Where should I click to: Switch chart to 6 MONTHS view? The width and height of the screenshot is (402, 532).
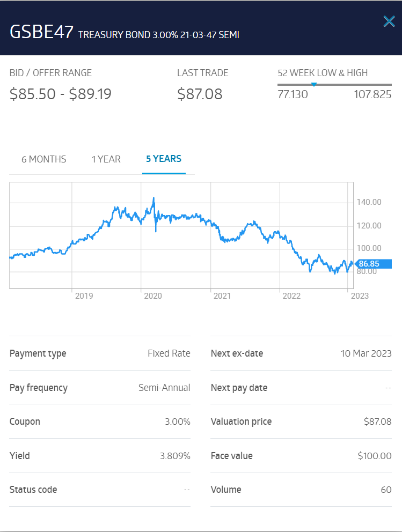point(44,159)
